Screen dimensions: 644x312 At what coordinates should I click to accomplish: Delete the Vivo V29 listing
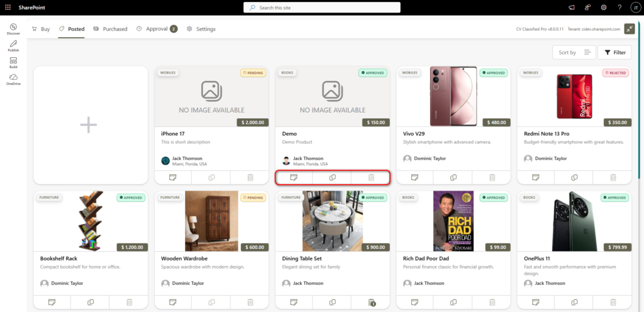tap(492, 177)
